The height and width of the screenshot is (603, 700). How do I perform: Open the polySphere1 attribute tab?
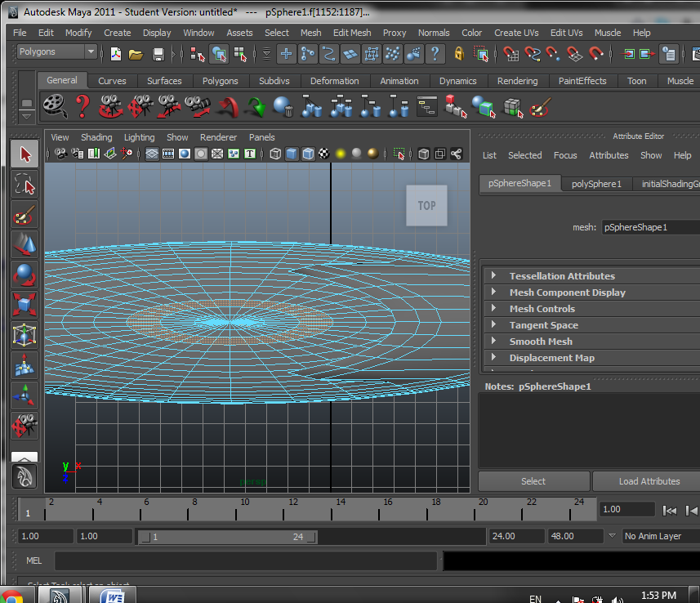tap(596, 184)
